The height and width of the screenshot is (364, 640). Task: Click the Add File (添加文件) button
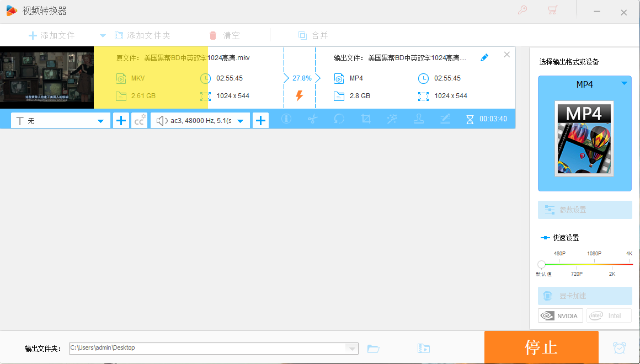pyautogui.click(x=51, y=35)
